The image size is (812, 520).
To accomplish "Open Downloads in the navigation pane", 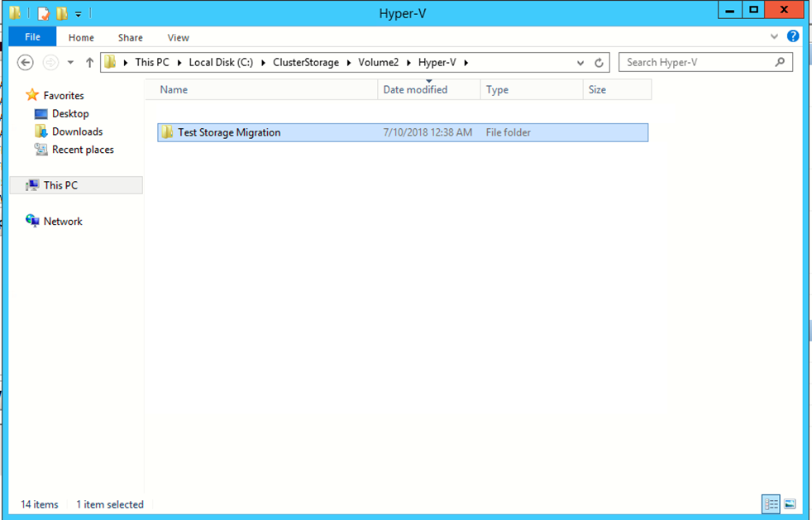I will 77,131.
